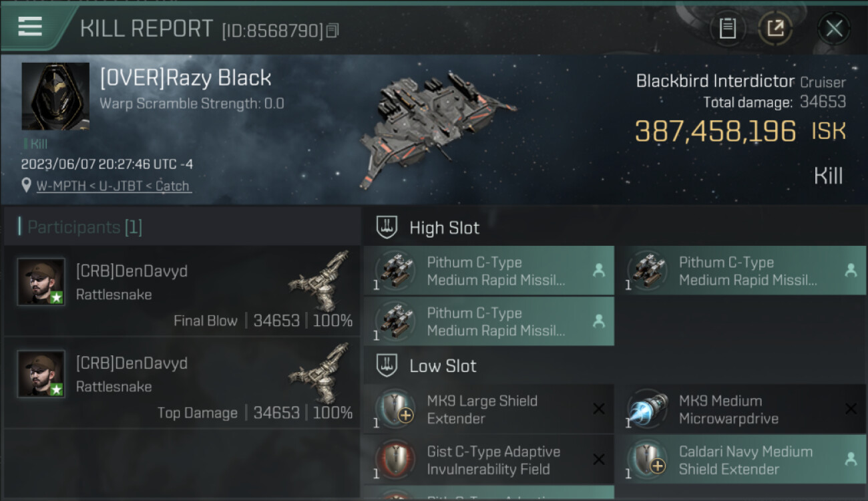
Task: Select Caldari Navy Medium Shield Extender
Action: [x=740, y=460]
